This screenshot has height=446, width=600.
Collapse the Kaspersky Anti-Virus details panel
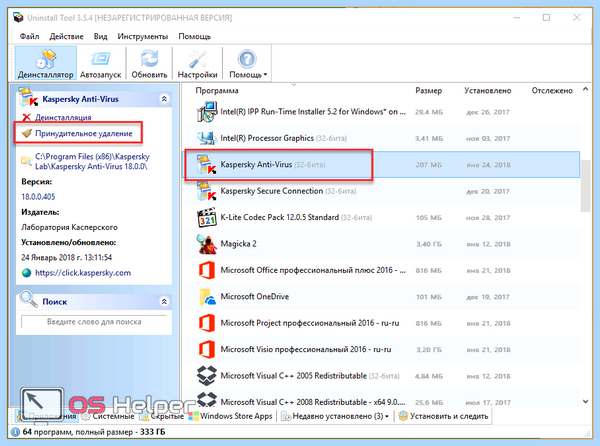click(164, 99)
